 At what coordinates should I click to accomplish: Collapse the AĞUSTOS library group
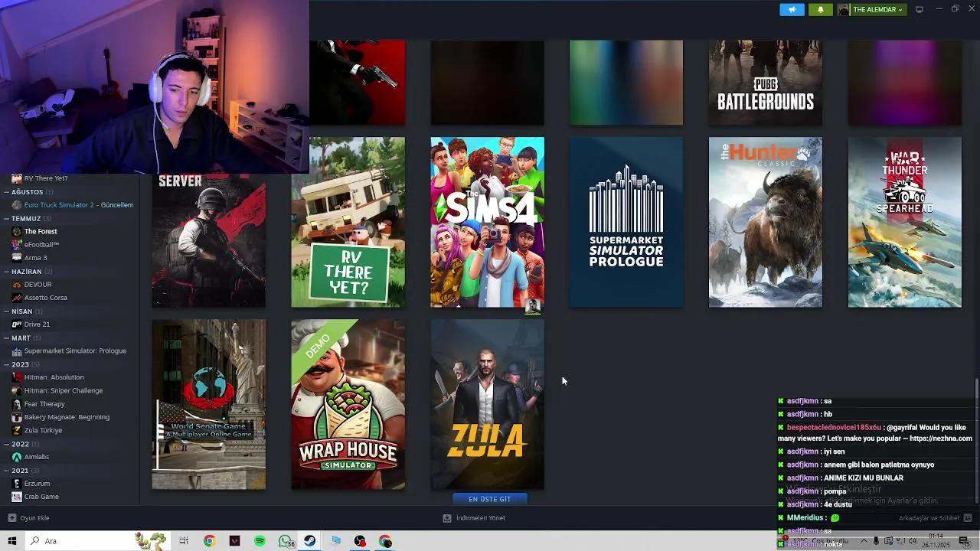[7, 192]
